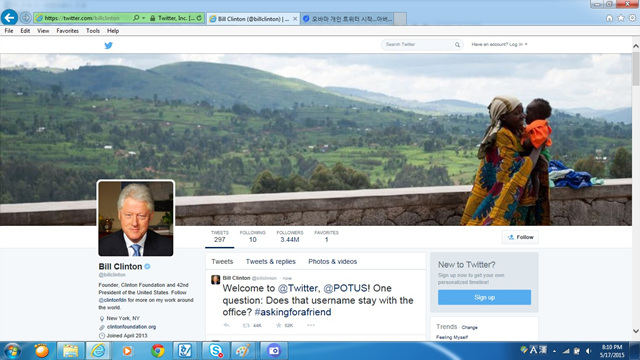Click the blue Sign up button
The height and width of the screenshot is (360, 640).
[x=484, y=297]
